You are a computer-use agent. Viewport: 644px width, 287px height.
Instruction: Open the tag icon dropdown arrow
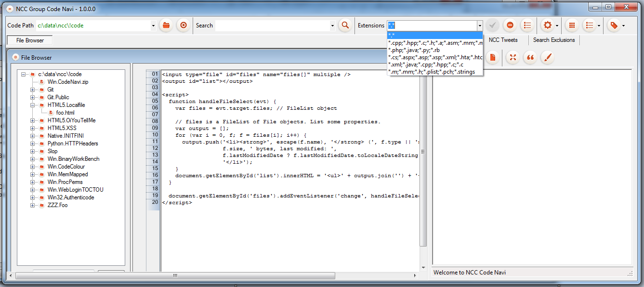click(x=623, y=26)
